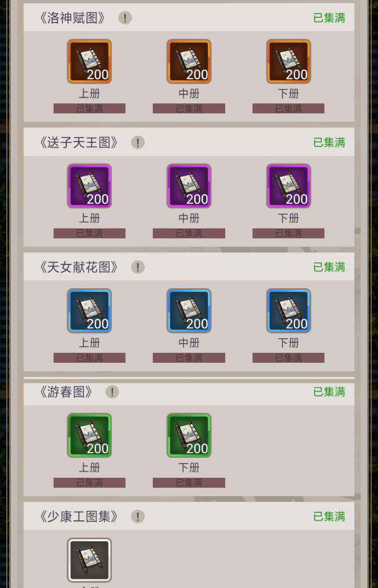Select the gray 《少康工图集》 scroll icon

coord(89,560)
